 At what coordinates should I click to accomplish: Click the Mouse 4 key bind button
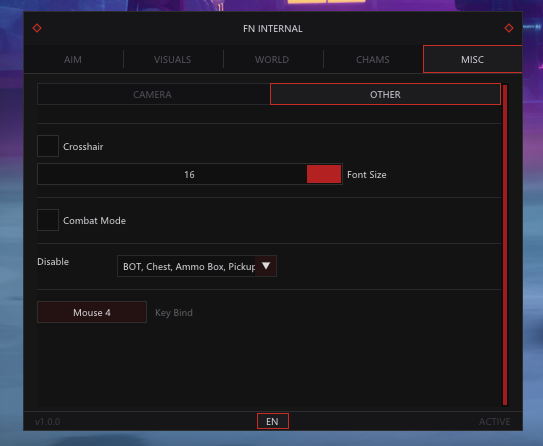pos(92,312)
